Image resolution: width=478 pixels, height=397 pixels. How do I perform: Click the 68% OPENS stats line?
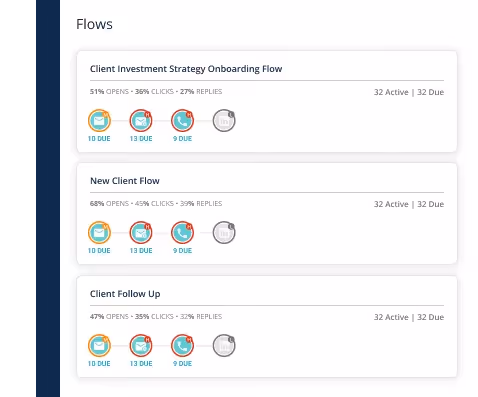[156, 204]
